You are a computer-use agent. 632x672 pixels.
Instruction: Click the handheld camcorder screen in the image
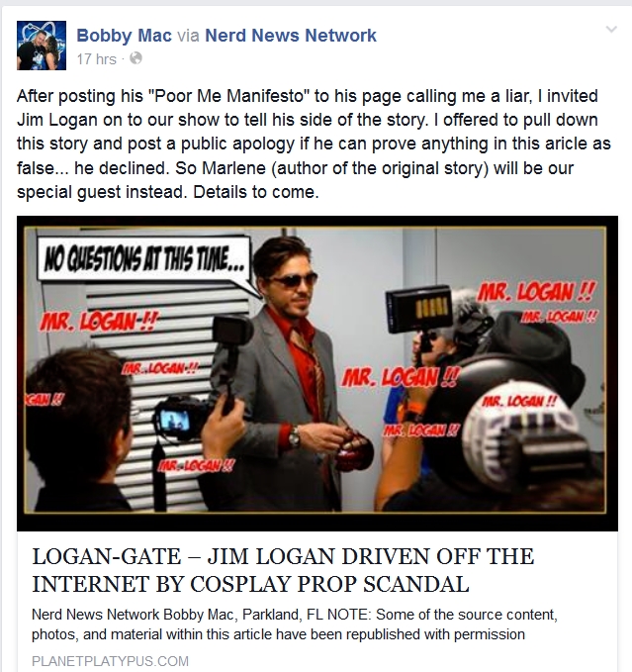(173, 421)
